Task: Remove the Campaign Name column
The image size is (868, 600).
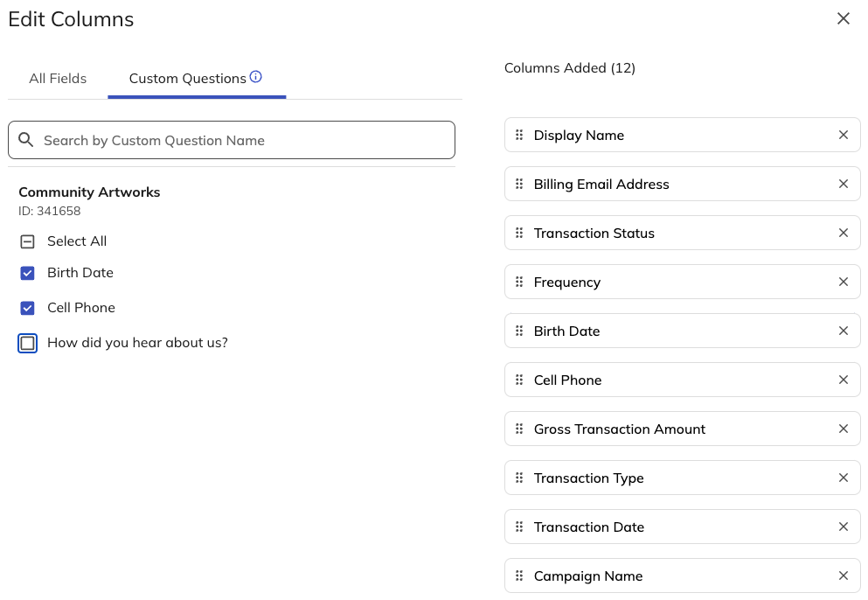Action: (844, 576)
